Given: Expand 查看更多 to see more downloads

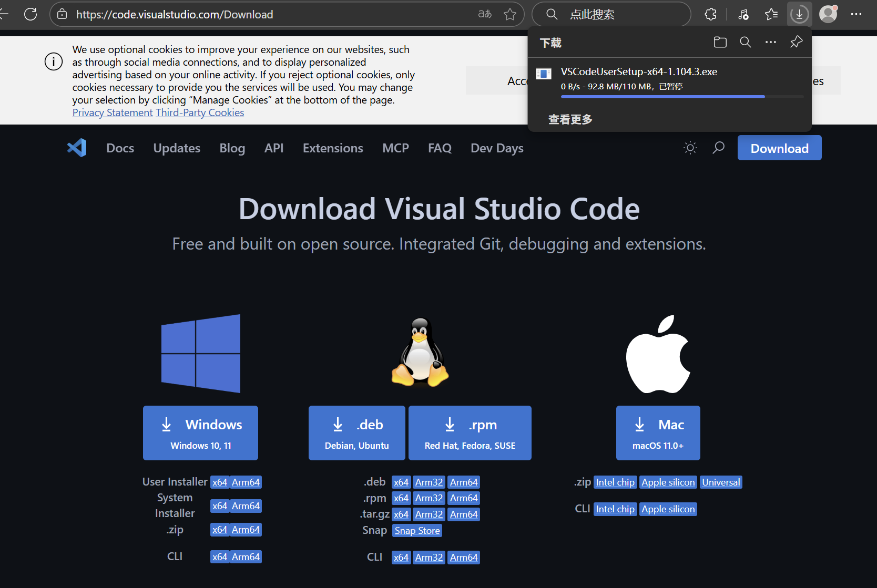Looking at the screenshot, I should coord(570,119).
